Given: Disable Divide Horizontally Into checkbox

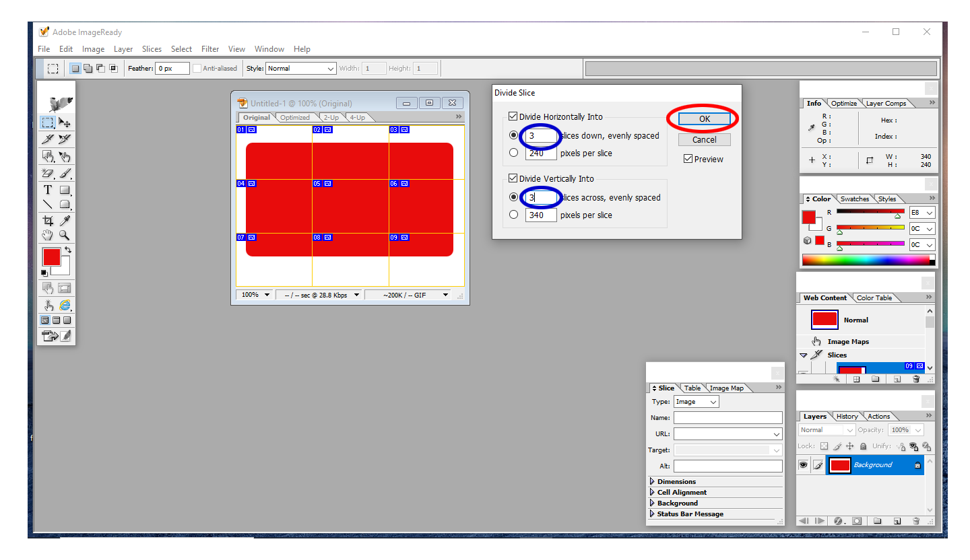Looking at the screenshot, I should (x=513, y=116).
